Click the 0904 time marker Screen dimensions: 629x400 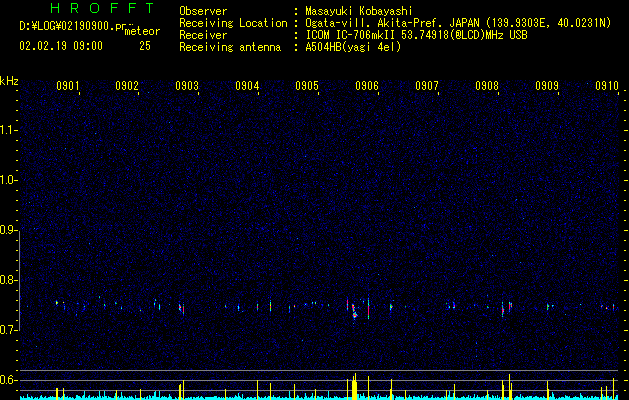[247, 86]
